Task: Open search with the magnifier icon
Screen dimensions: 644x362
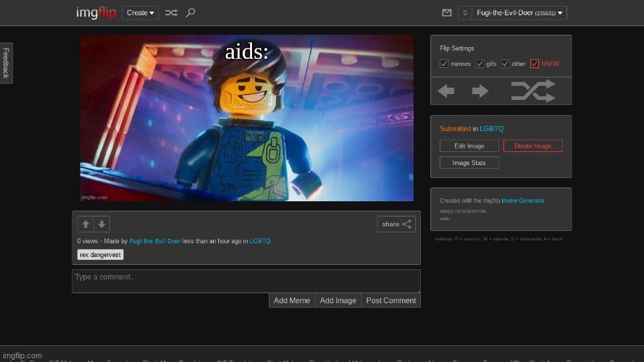Action: click(191, 13)
